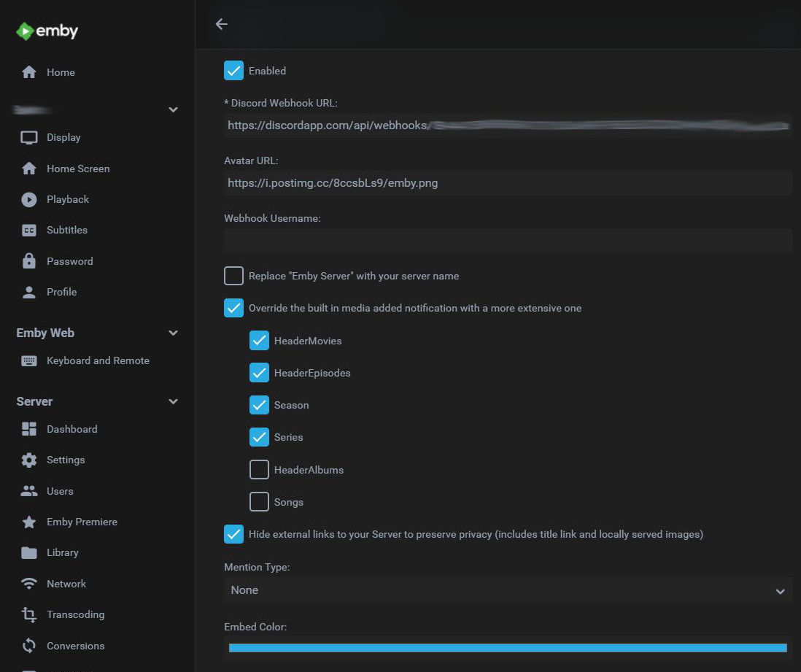801x672 pixels.
Task: Click the Dashboard tiles icon
Action: click(29, 429)
